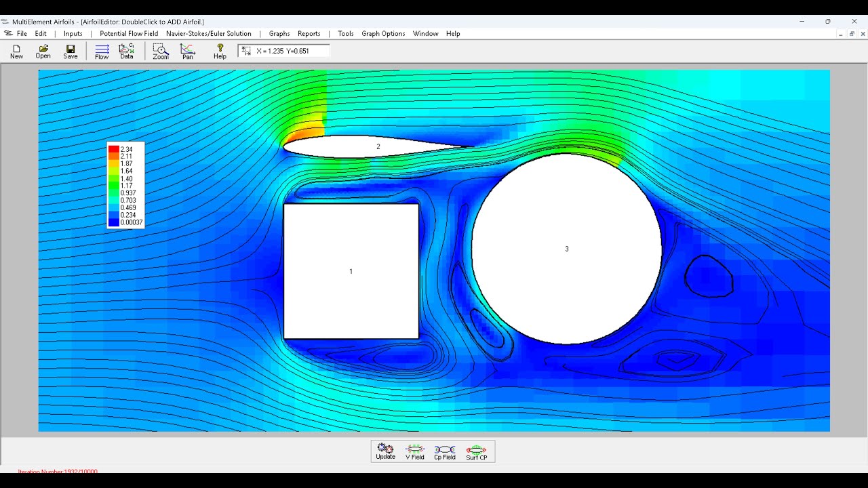Click the legend value 1.87
The height and width of the screenshot is (488, 868).
pos(126,164)
